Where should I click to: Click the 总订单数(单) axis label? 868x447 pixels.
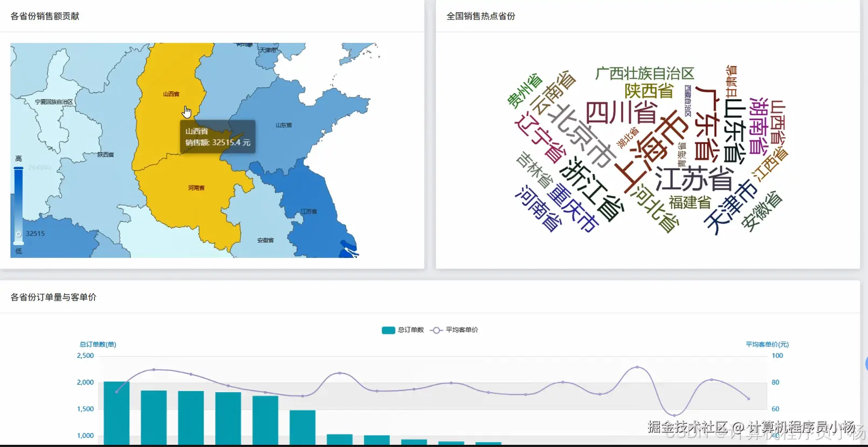(x=98, y=345)
